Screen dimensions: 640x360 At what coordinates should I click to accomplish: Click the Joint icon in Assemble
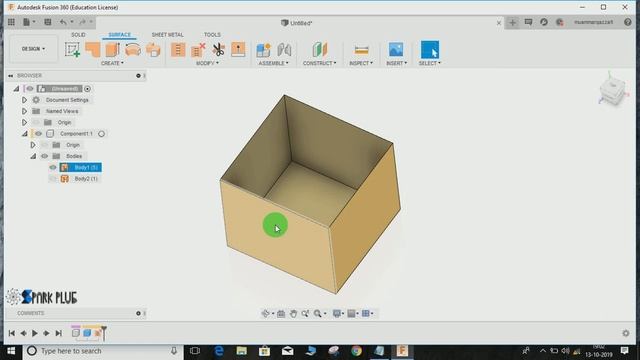[284, 50]
